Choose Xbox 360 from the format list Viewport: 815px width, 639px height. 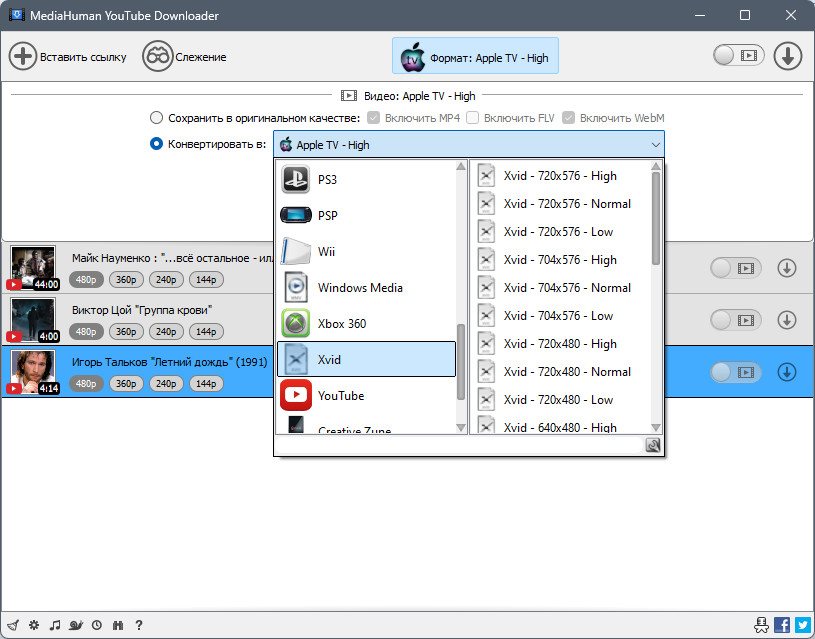click(366, 323)
